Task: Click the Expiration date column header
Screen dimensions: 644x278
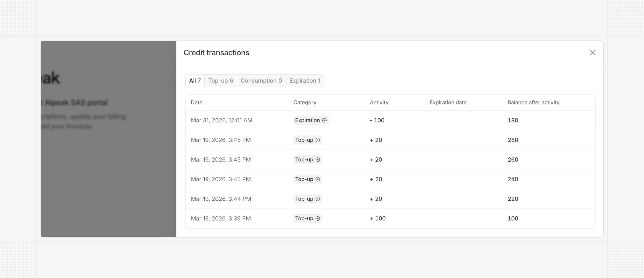Action: 448,102
